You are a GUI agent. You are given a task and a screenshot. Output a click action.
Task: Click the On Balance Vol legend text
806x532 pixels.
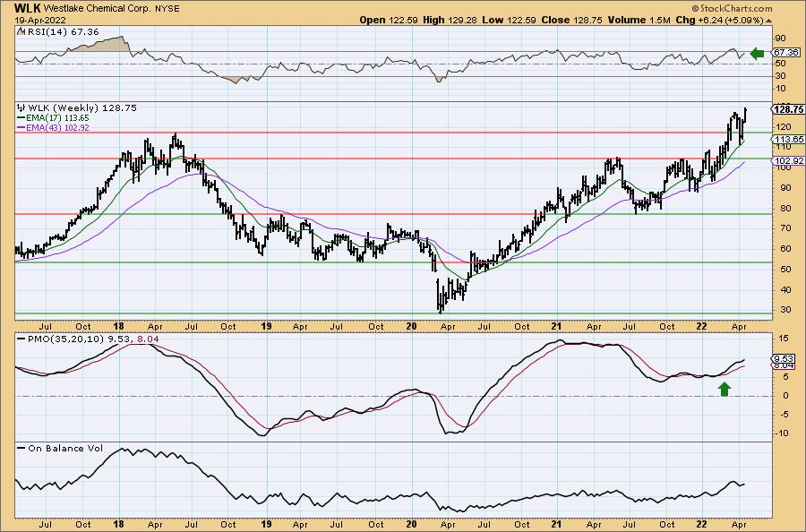[x=65, y=448]
